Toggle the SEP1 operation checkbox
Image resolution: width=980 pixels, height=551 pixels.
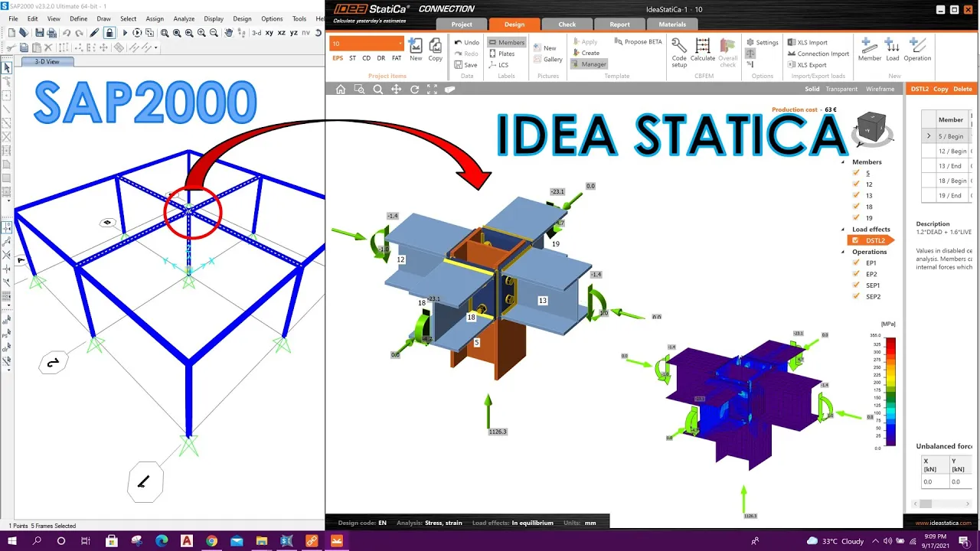tap(856, 285)
